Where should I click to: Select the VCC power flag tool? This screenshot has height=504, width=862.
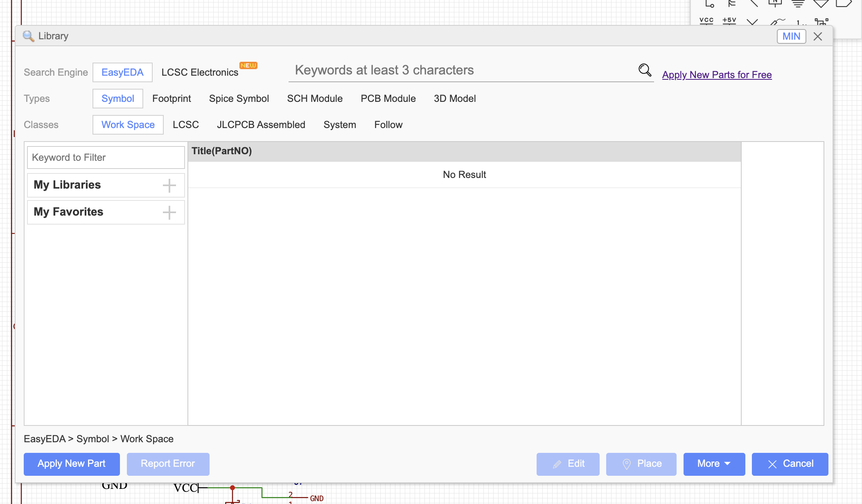(x=706, y=20)
